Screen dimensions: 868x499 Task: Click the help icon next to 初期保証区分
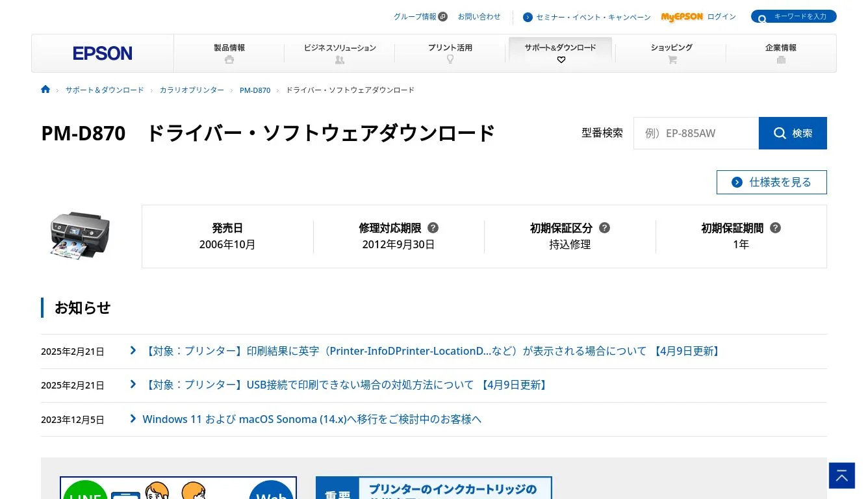coord(604,228)
